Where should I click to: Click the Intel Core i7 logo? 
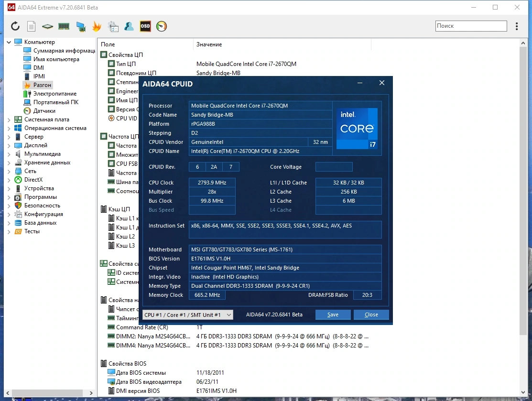[357, 128]
